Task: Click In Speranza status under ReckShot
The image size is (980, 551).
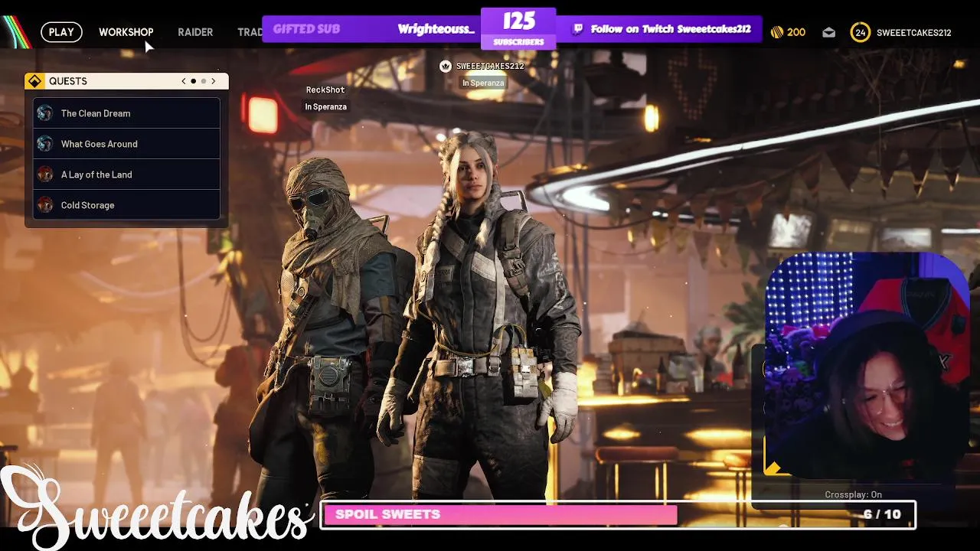Action: 325,107
